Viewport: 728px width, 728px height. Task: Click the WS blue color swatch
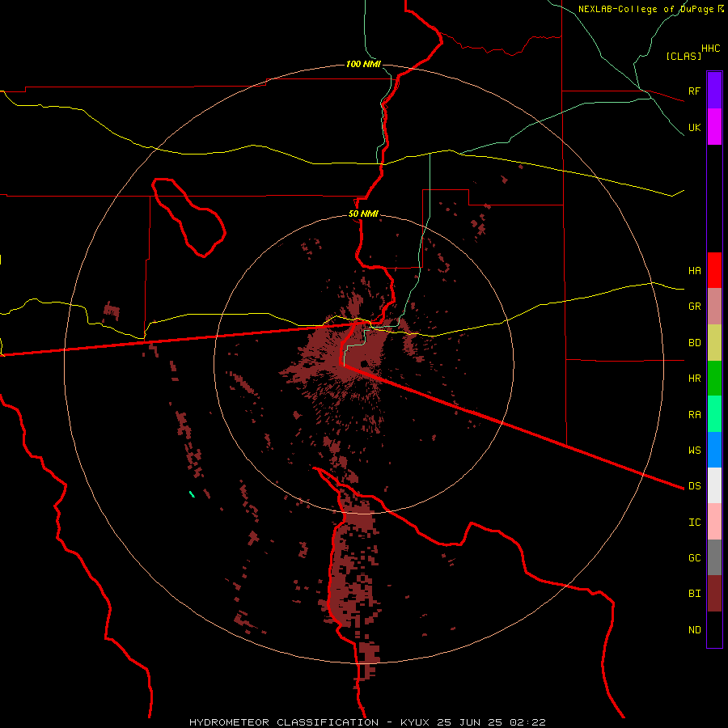(x=714, y=450)
